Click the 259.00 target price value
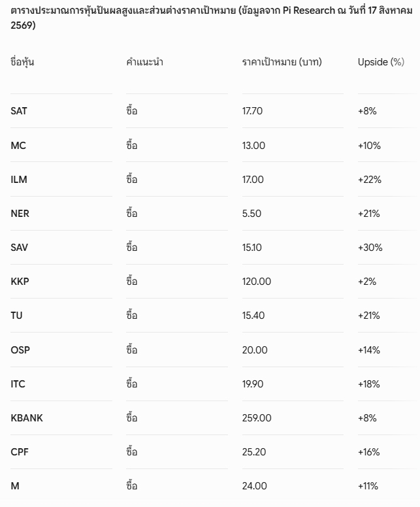The height and width of the screenshot is (507, 420). [x=257, y=417]
